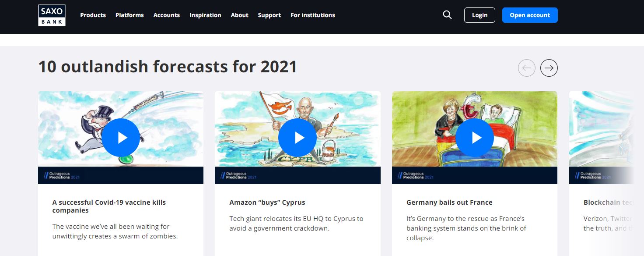Play the Germany bails out France video
Viewport: 644px width, 256px height.
click(475, 138)
